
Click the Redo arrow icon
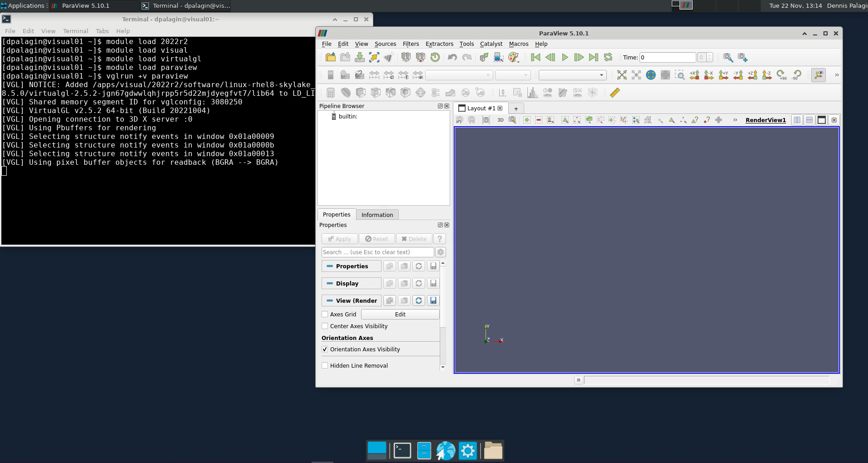click(x=467, y=57)
